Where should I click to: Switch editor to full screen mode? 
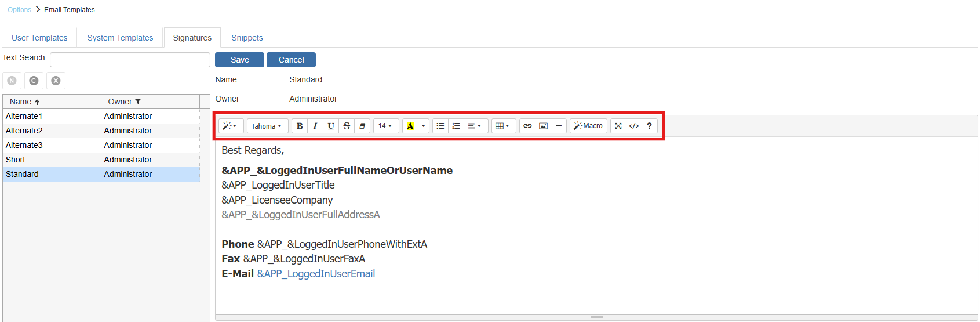click(618, 126)
